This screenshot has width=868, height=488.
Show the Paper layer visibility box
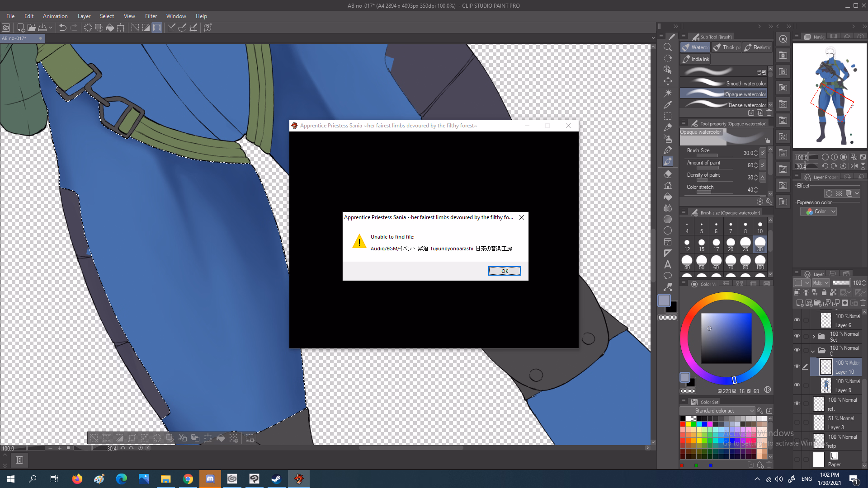pyautogui.click(x=797, y=460)
